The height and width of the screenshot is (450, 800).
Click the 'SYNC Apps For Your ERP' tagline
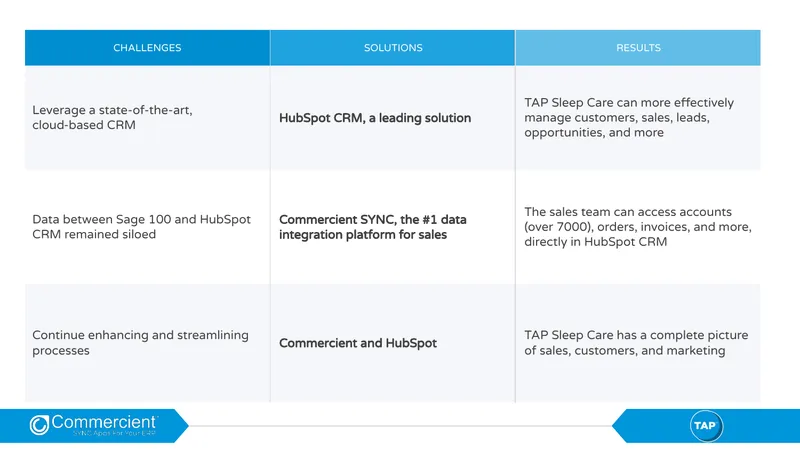[x=114, y=433]
